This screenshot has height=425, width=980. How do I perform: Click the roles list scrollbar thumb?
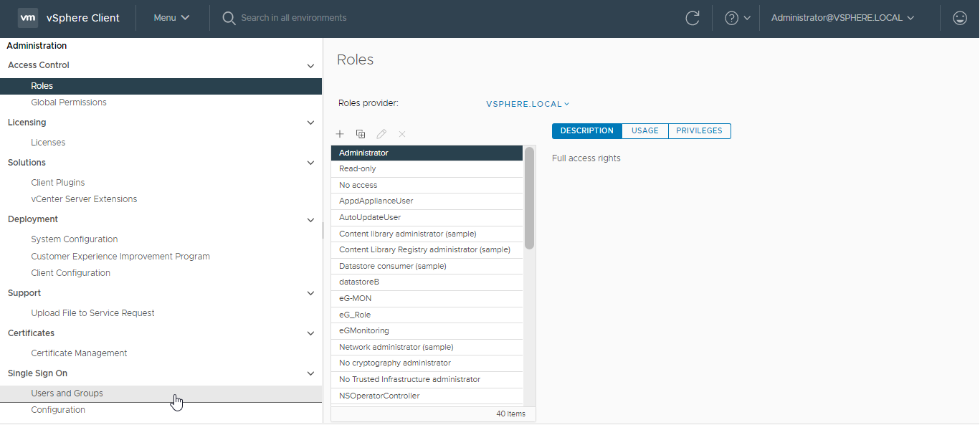[x=529, y=198]
